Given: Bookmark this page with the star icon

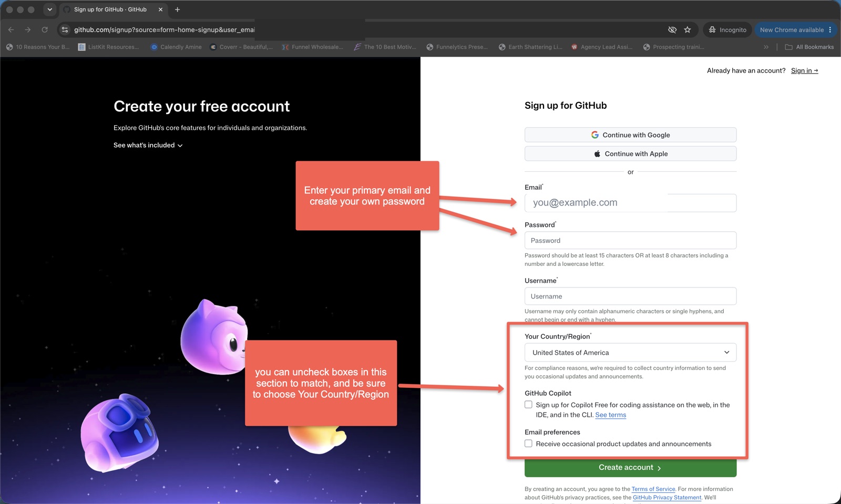Looking at the screenshot, I should click(688, 30).
